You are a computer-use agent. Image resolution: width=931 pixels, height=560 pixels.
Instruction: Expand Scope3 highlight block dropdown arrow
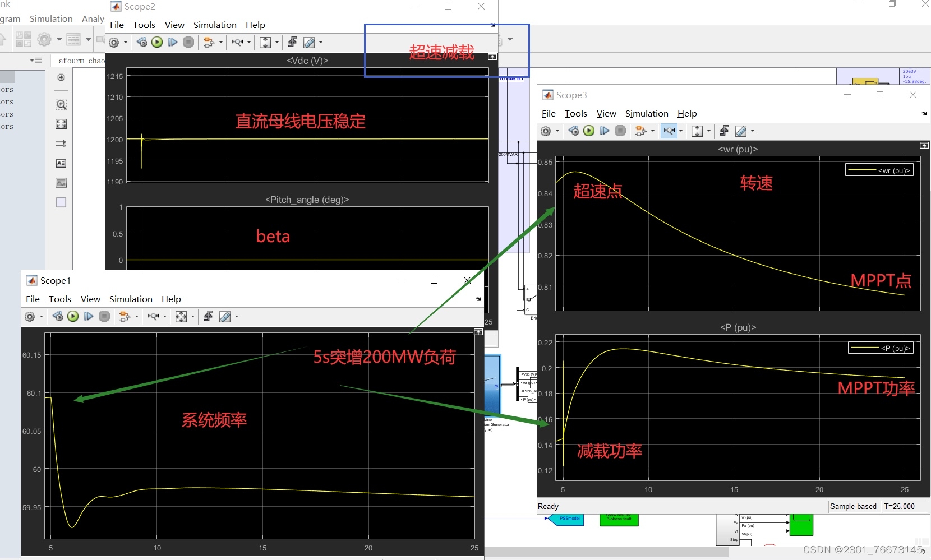[x=653, y=131]
